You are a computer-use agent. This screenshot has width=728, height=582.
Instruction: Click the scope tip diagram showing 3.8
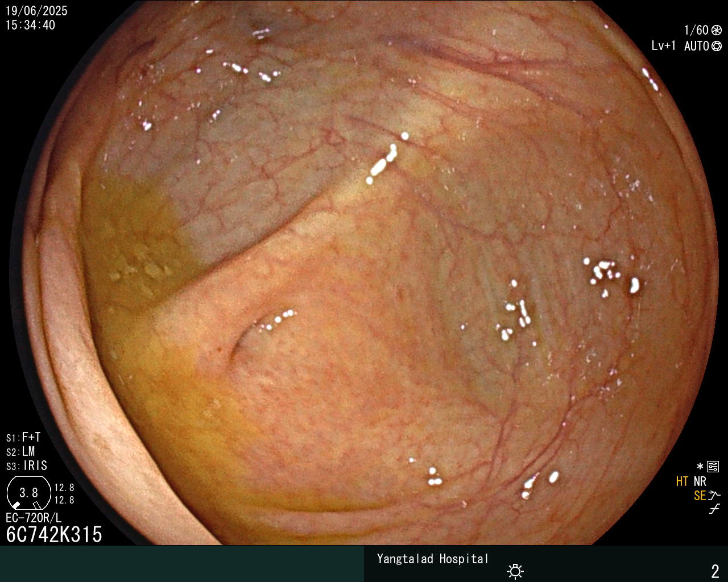pyautogui.click(x=28, y=493)
